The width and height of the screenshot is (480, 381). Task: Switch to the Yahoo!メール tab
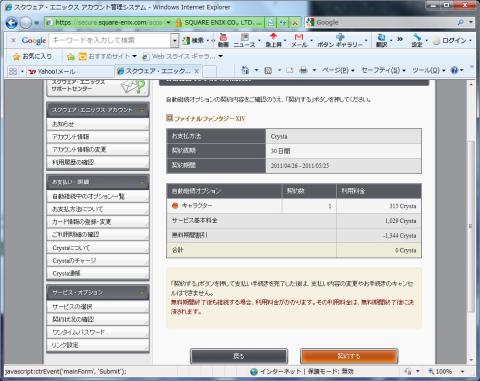[70, 71]
